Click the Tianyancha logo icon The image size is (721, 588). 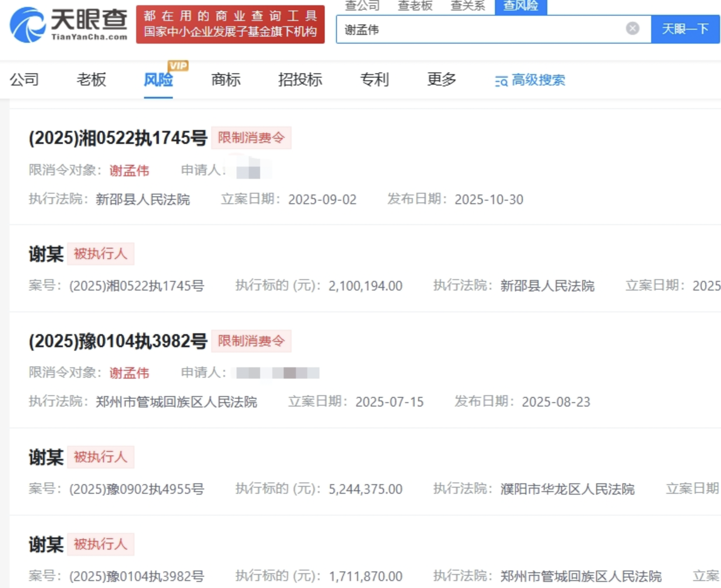click(27, 24)
